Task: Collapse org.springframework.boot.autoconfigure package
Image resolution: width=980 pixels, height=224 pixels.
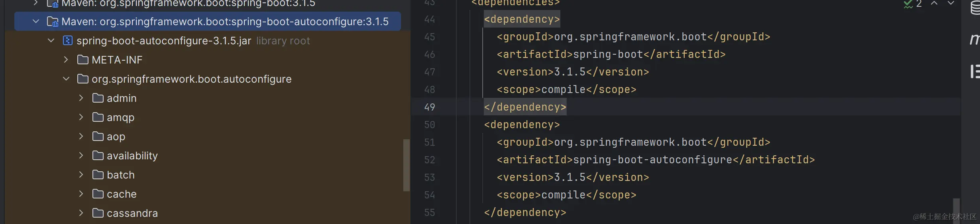Action: (66, 79)
